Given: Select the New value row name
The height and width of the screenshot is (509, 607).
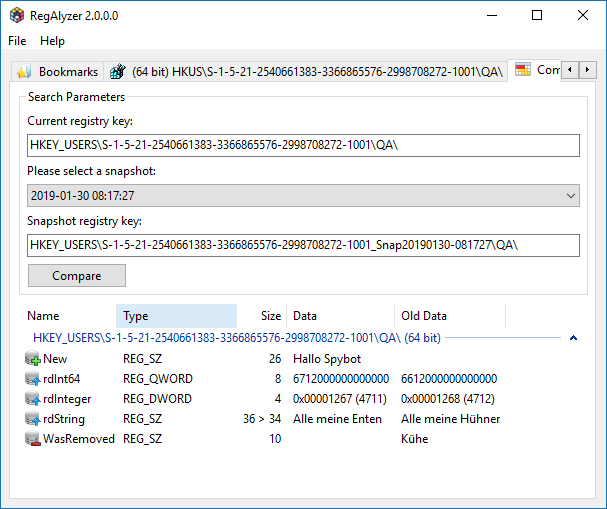Looking at the screenshot, I should [55, 359].
